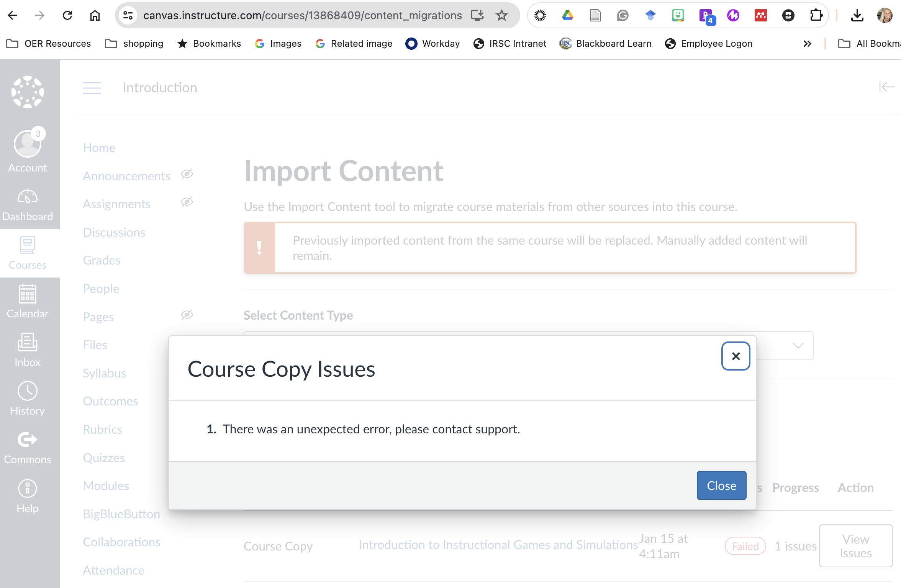Viewport: 901px width, 588px height.
Task: Expand hidden bookmarks with the double chevron
Action: coord(808,43)
